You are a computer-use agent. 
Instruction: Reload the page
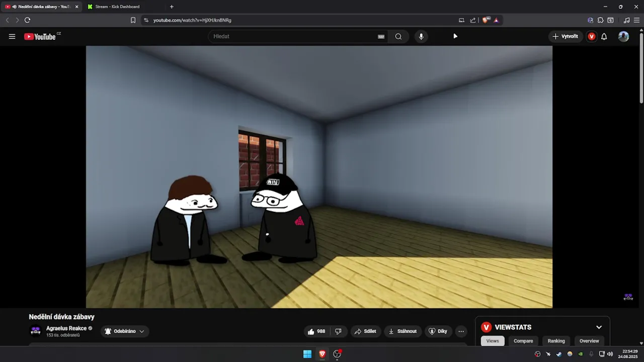[x=27, y=20]
